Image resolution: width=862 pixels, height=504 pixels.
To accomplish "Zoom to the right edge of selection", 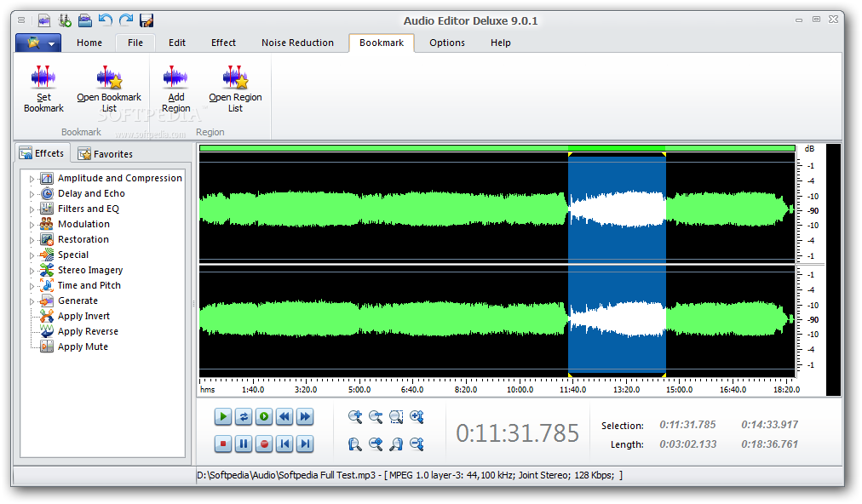I will point(396,444).
